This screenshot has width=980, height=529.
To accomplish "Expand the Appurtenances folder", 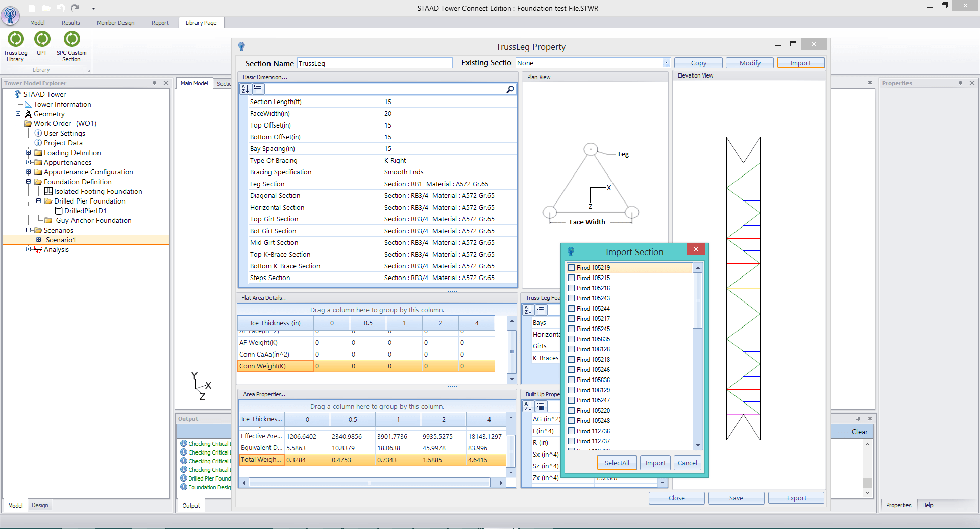I will click(29, 162).
